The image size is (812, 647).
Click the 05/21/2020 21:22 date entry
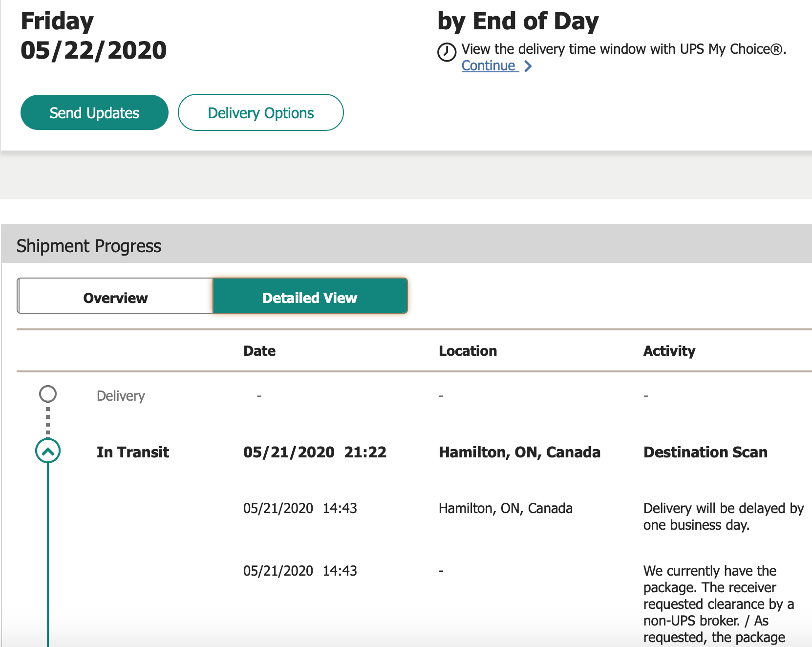point(315,452)
